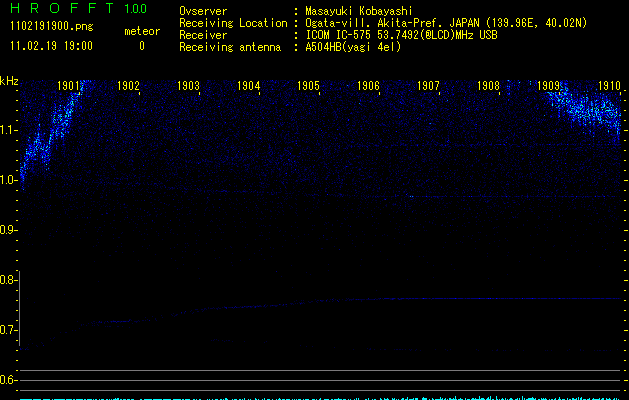Click the Ovserver label
This screenshot has width=629, height=400.
pyautogui.click(x=203, y=11)
